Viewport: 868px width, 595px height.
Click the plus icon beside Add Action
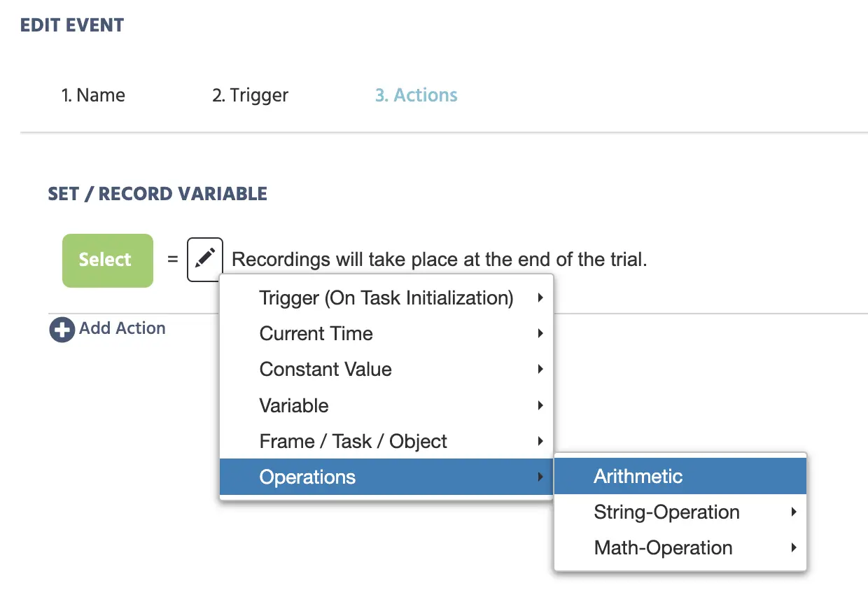(62, 330)
